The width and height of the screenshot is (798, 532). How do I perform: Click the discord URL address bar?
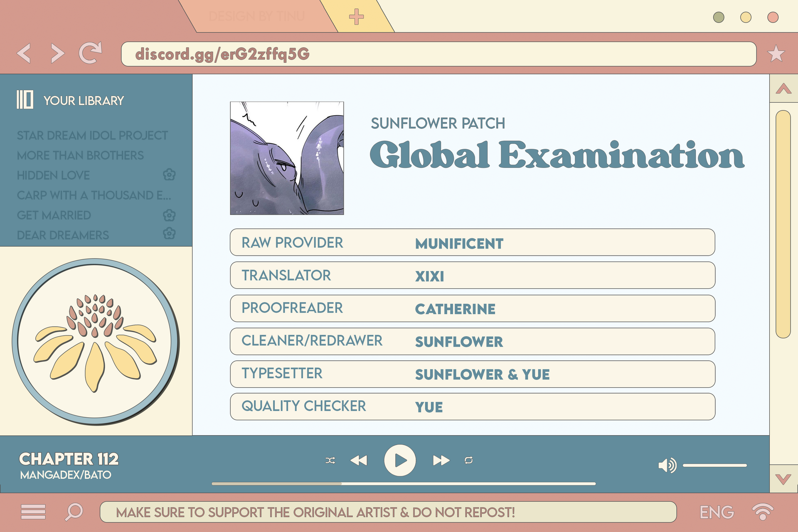pyautogui.click(x=438, y=54)
